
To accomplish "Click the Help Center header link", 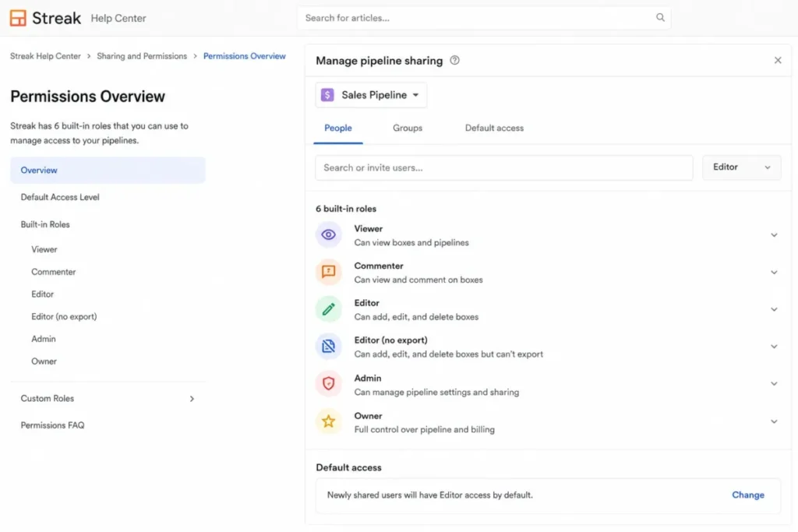I will (x=118, y=19).
